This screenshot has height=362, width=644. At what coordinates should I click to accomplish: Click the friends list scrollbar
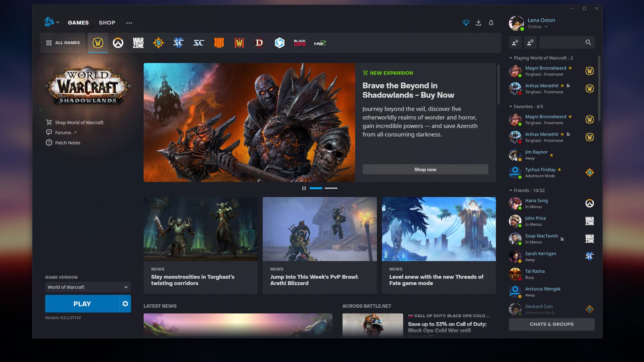point(599,88)
